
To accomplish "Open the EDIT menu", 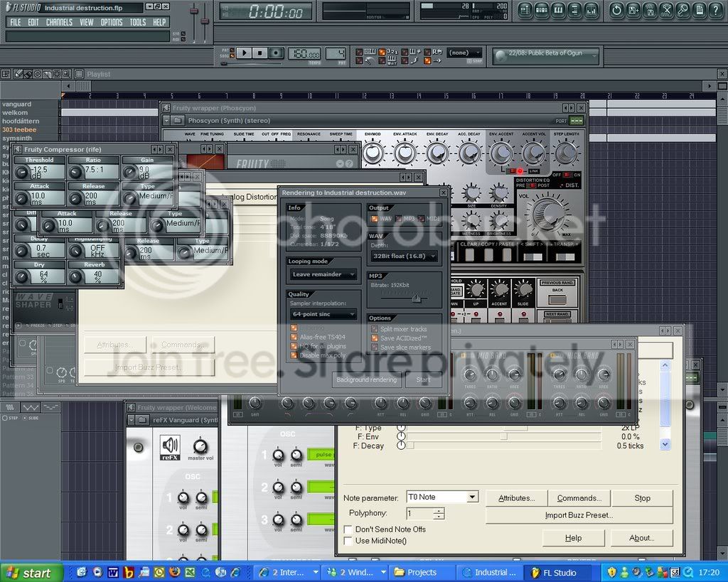I will pos(33,22).
